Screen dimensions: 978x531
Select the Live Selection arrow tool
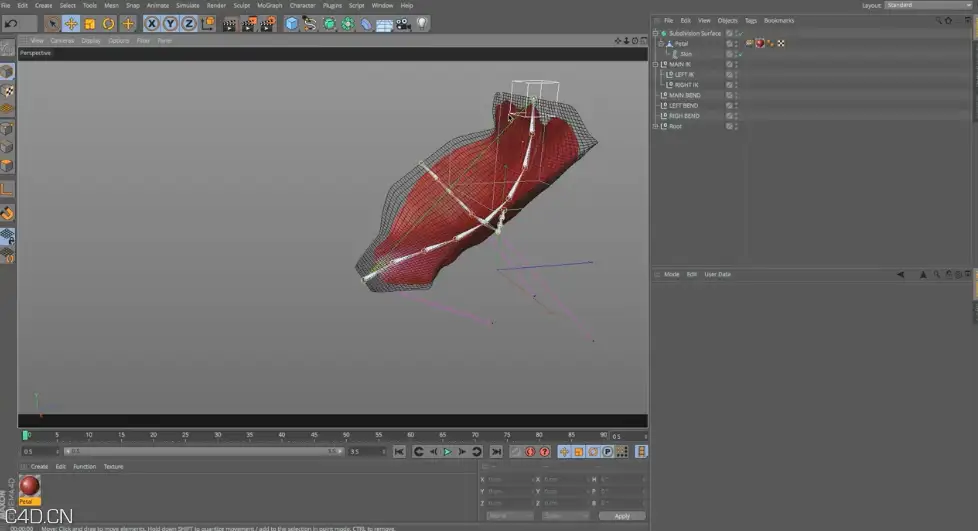click(x=52, y=24)
